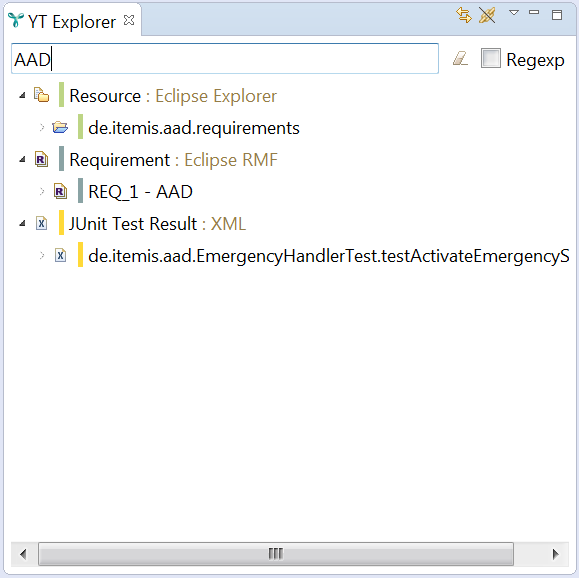Click the JUnit Test Result XML file icon

pos(41,223)
